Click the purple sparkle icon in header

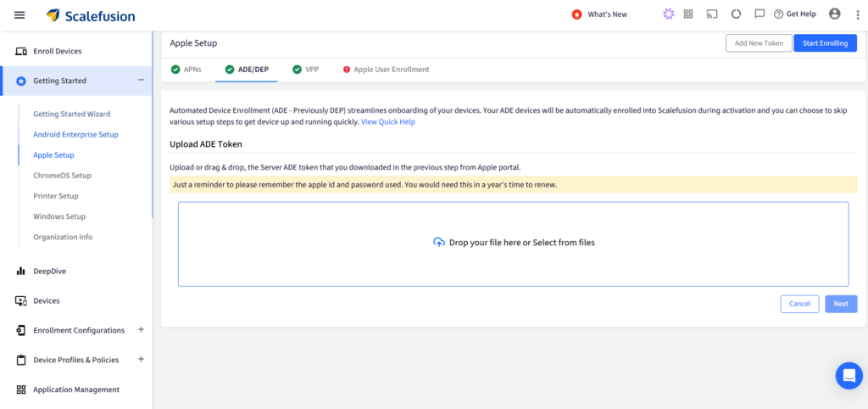pos(669,14)
